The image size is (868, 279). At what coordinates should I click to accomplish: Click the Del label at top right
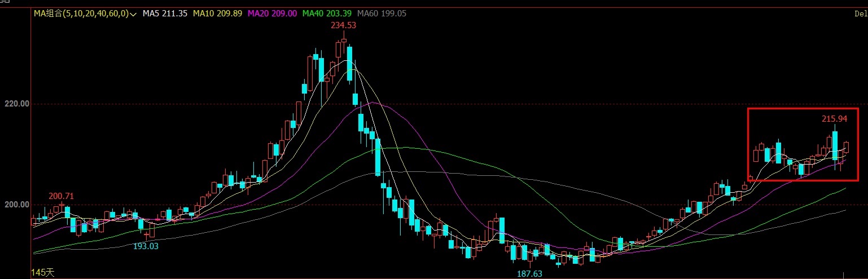click(861, 14)
